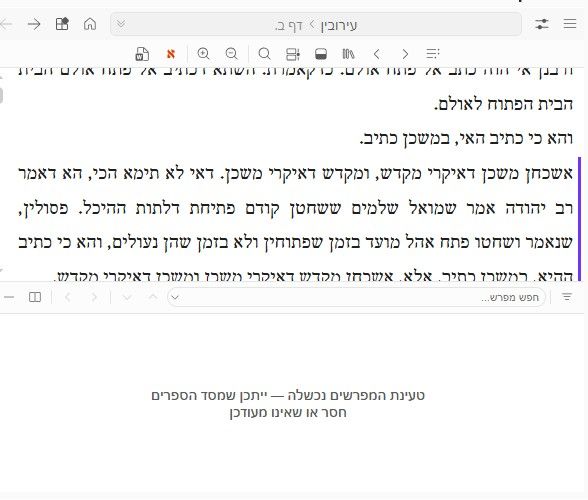
Task: Toggle the split rows layout icon
Action: [292, 54]
